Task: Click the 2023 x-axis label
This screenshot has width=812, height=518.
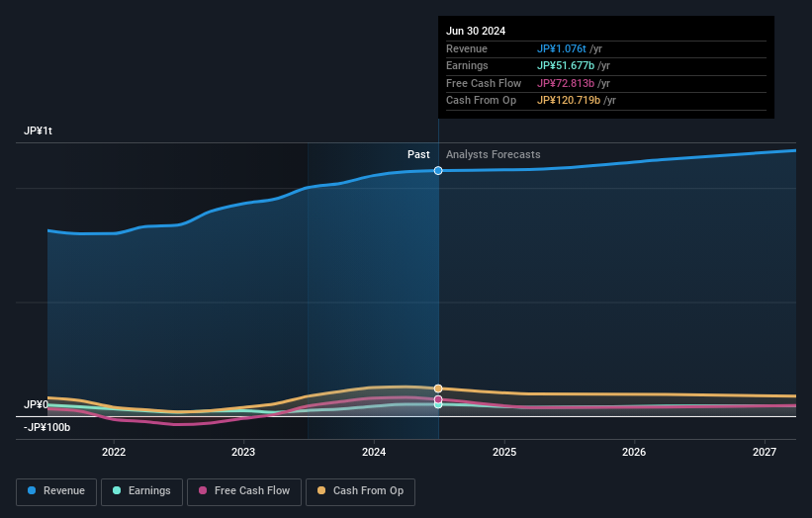Action: pos(243,452)
